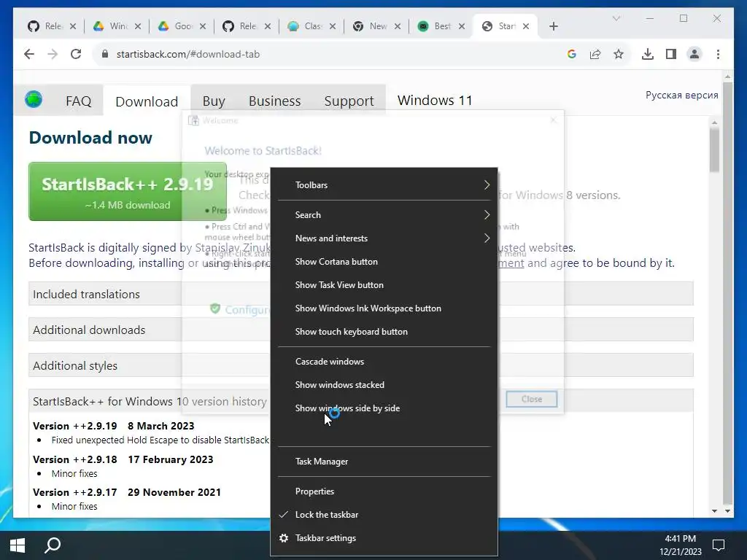
Task: Close the first GitHub Rele tab
Action: [73, 26]
